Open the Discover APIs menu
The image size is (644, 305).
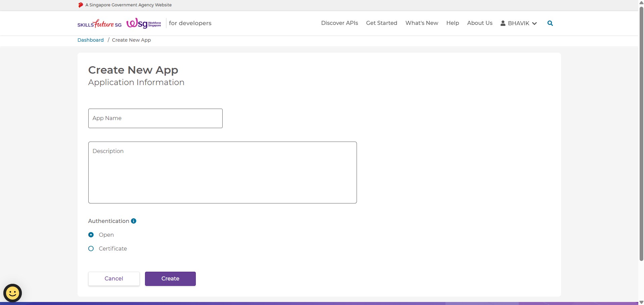click(x=339, y=23)
